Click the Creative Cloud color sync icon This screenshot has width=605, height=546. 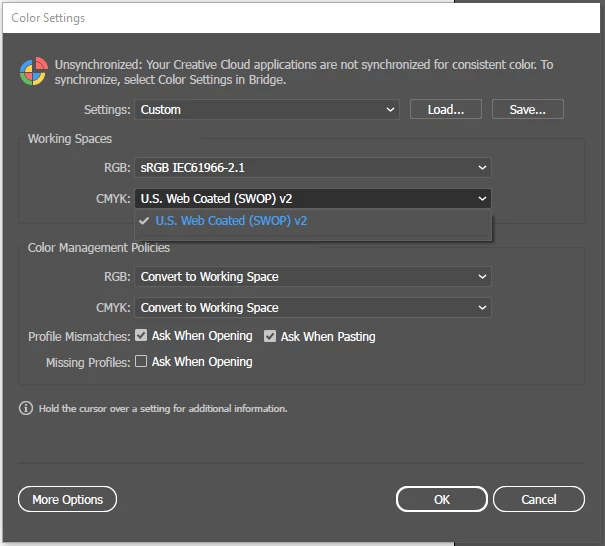pos(34,71)
